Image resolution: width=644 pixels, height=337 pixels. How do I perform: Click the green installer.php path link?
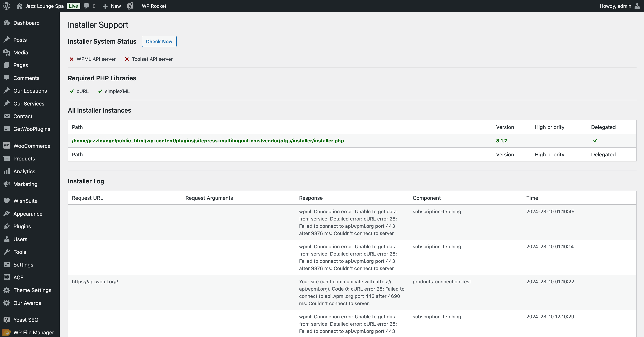pyautogui.click(x=208, y=141)
